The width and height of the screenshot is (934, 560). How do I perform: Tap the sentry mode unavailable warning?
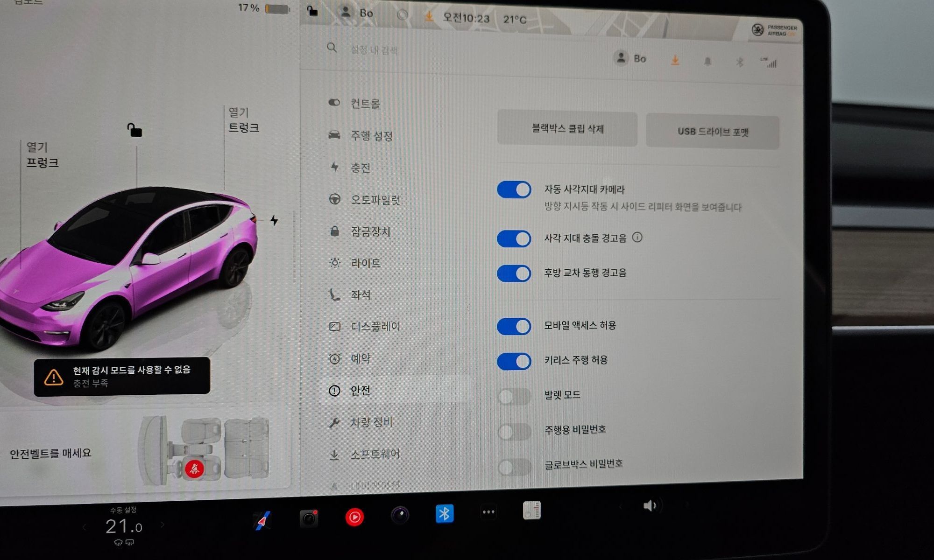point(122,376)
